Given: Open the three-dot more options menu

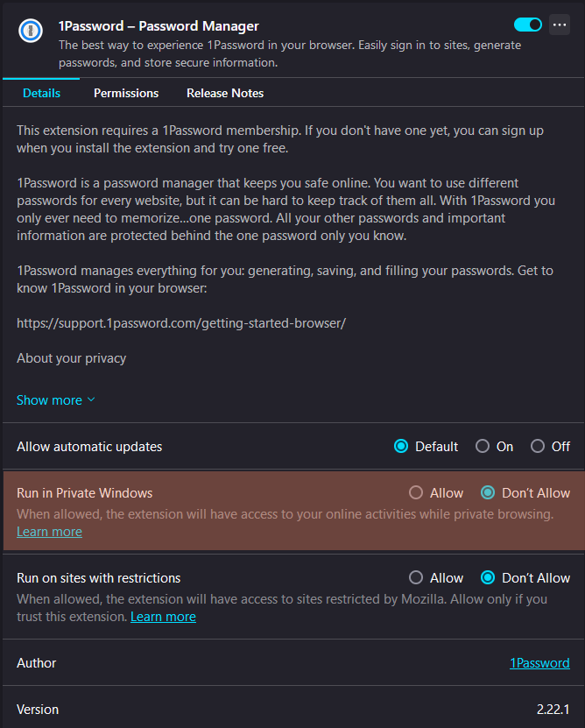Looking at the screenshot, I should (x=560, y=25).
